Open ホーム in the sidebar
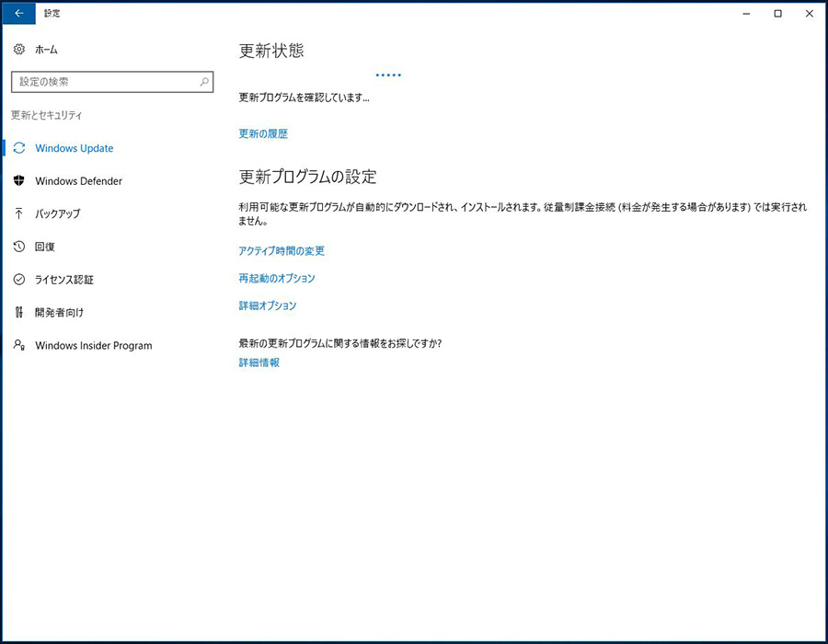The height and width of the screenshot is (644, 828). click(47, 50)
